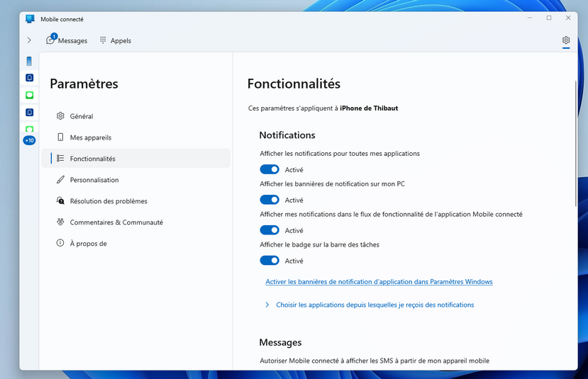Screen dimensions: 588x379
Task: Close the Mobile connecté window
Action: [x=568, y=18]
